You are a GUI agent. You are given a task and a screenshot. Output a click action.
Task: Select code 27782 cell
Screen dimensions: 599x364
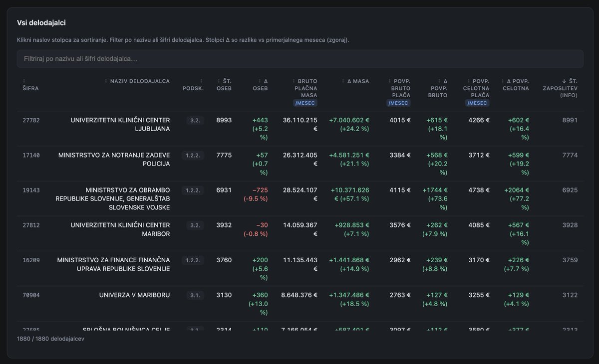click(31, 120)
